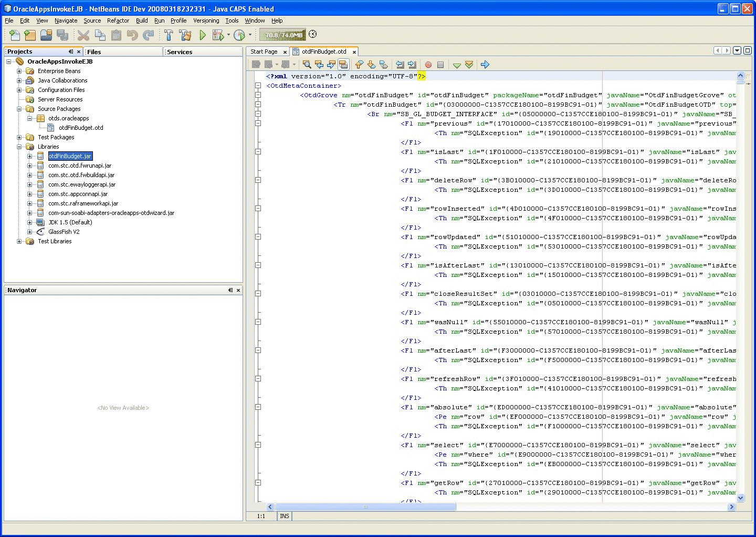Click the Debug Main Project icon

pos(218,35)
